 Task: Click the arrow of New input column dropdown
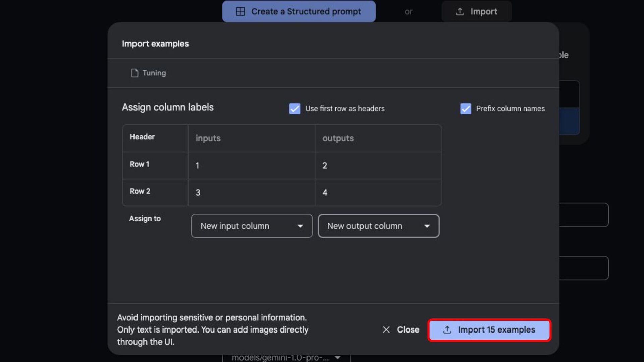tap(300, 226)
